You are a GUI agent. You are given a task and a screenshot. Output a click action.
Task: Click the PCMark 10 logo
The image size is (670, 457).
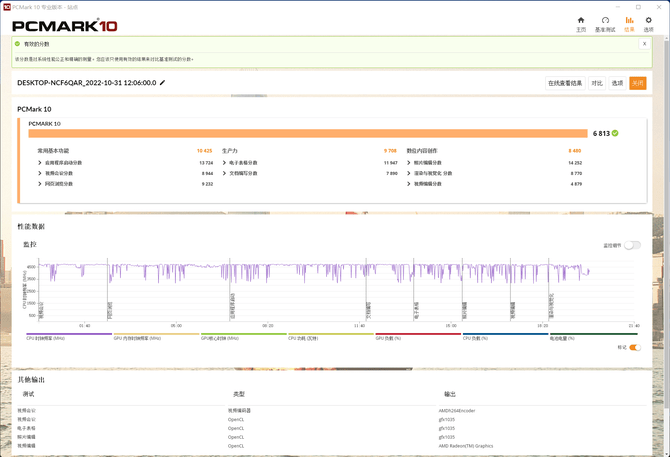click(x=65, y=24)
